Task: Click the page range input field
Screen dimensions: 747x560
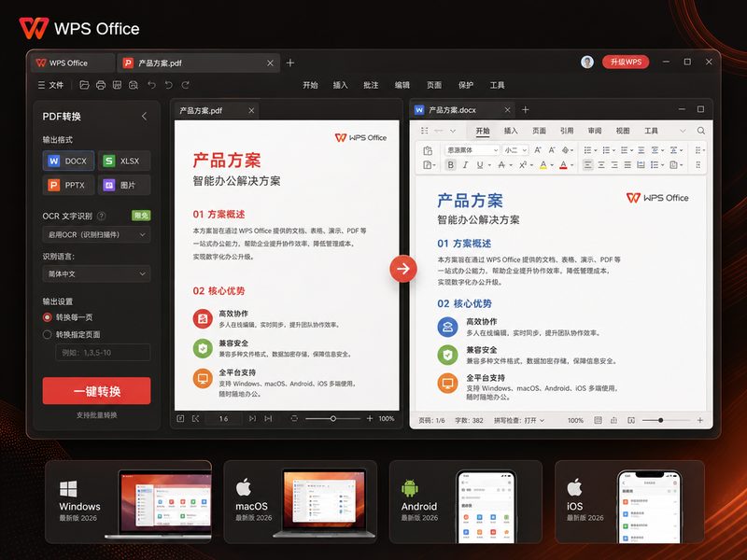Action: click(103, 353)
